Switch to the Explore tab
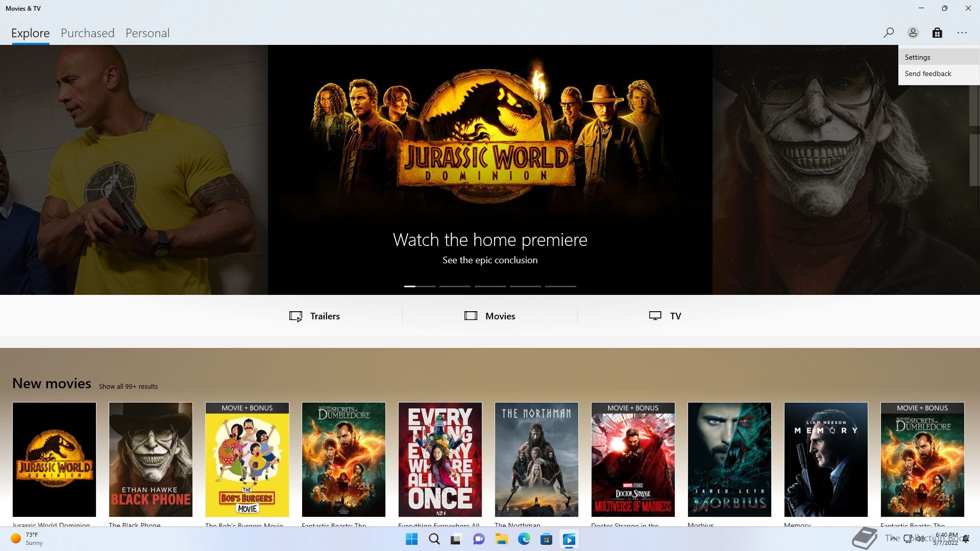The image size is (980, 551). tap(31, 33)
